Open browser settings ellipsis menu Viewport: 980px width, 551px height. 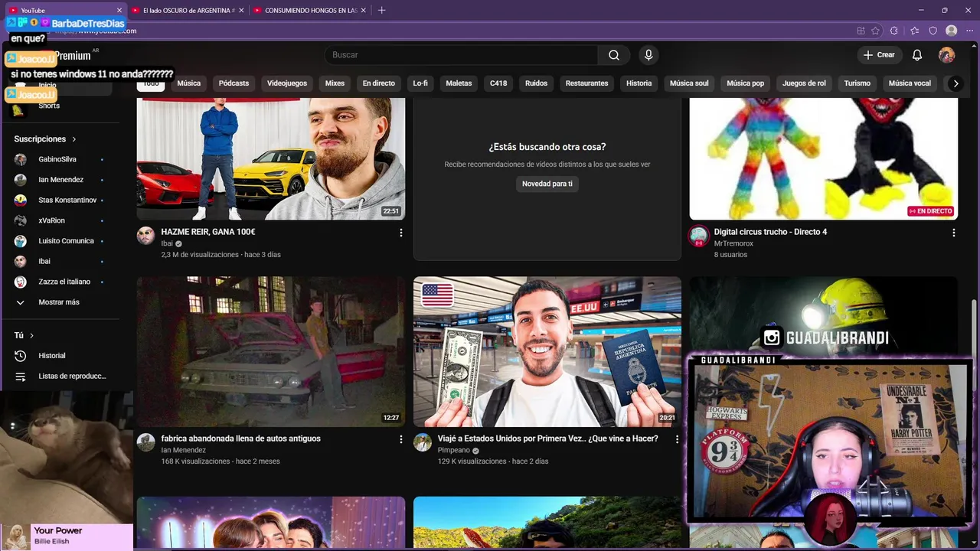coord(970,31)
